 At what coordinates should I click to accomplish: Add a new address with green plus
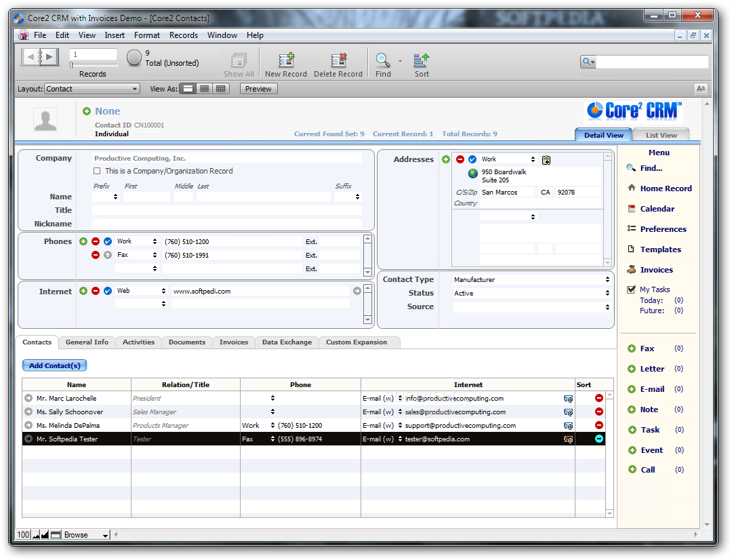[x=446, y=159]
